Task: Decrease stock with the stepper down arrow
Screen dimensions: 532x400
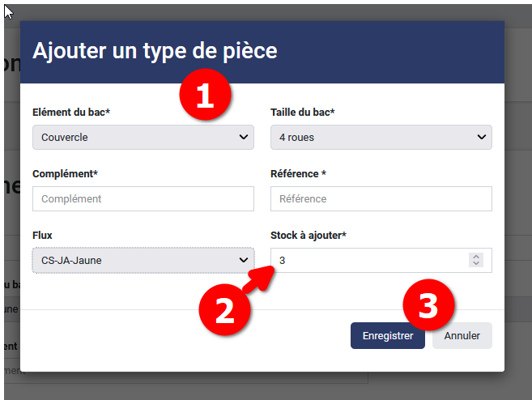Action: (x=476, y=264)
